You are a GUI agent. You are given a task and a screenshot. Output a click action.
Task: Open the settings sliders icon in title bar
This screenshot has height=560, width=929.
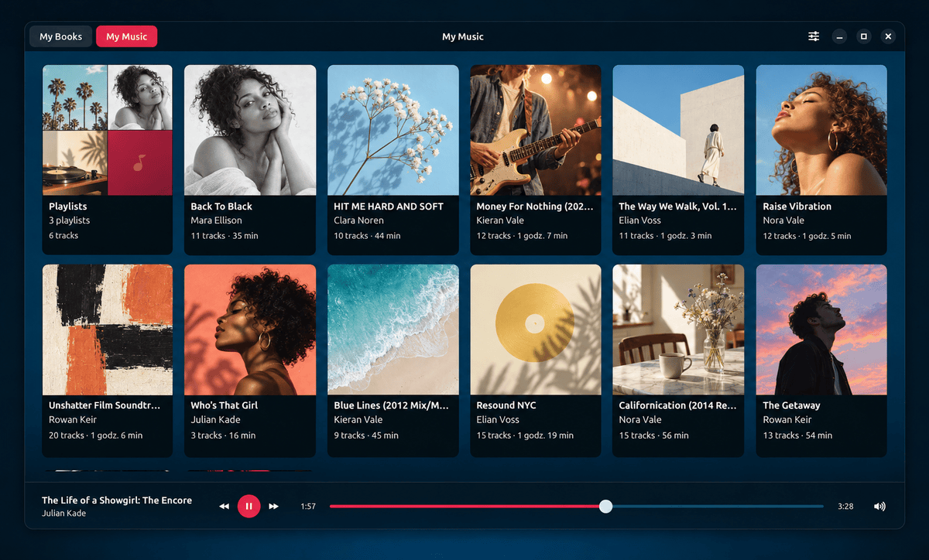pos(814,36)
